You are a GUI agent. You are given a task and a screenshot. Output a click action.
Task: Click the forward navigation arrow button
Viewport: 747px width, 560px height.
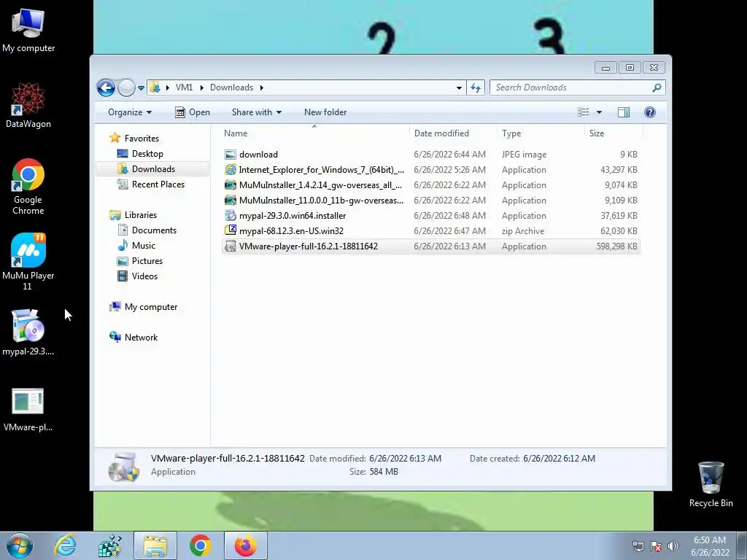(126, 87)
